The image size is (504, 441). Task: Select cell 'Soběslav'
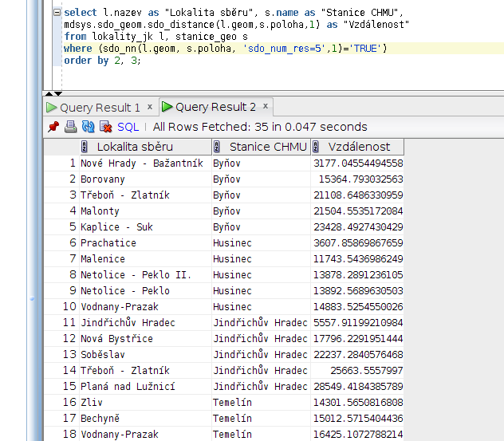click(x=146, y=355)
